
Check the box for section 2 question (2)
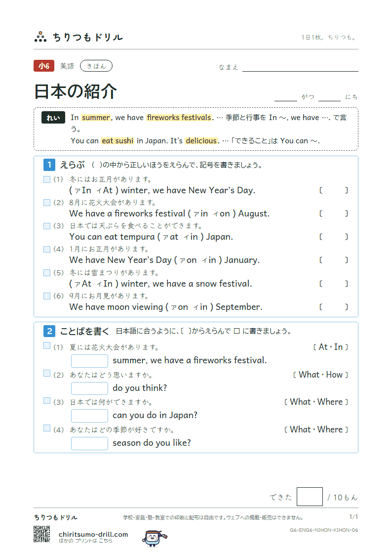[47, 373]
